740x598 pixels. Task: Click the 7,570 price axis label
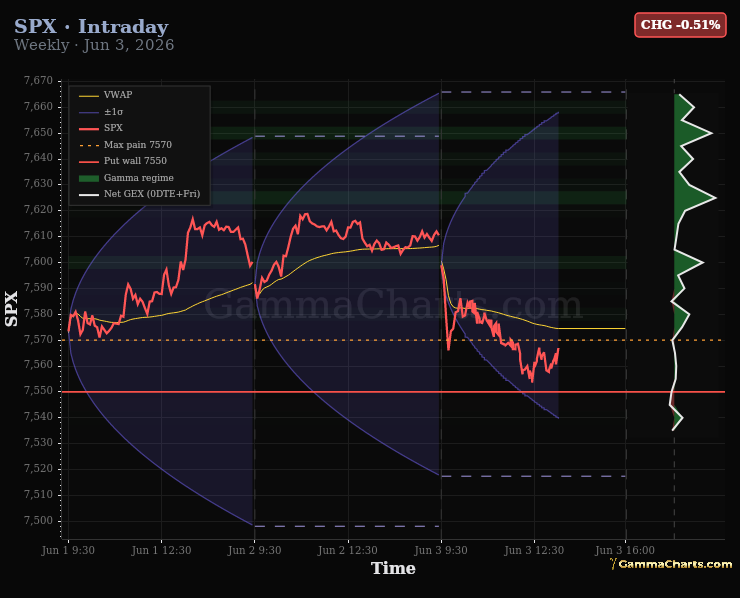click(38, 339)
